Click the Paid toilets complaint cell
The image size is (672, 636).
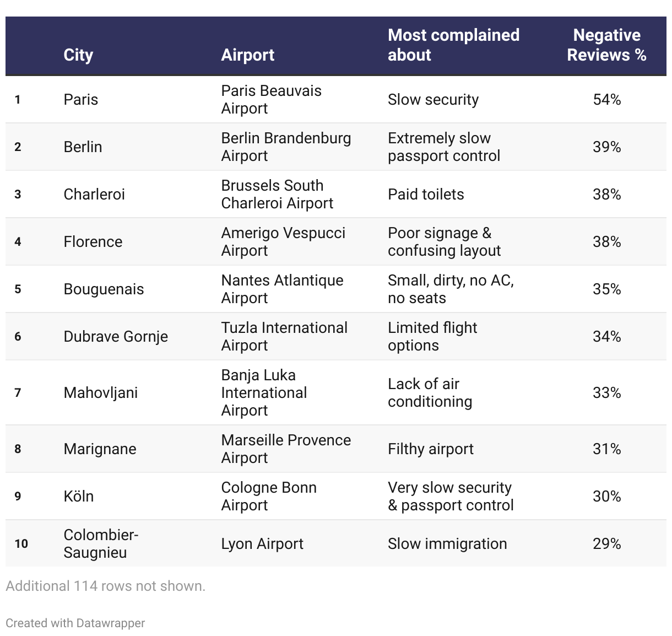tap(426, 194)
